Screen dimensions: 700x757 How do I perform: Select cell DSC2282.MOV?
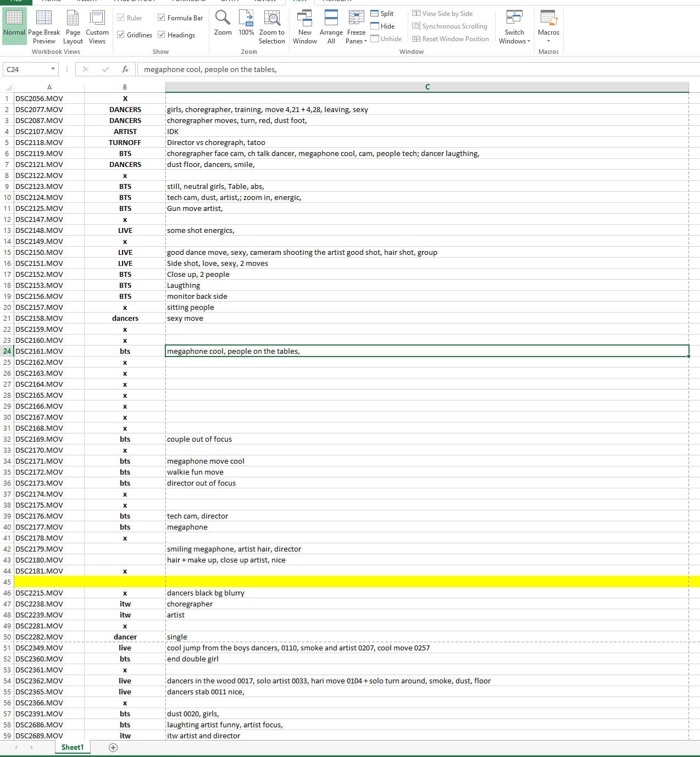[x=49, y=637]
